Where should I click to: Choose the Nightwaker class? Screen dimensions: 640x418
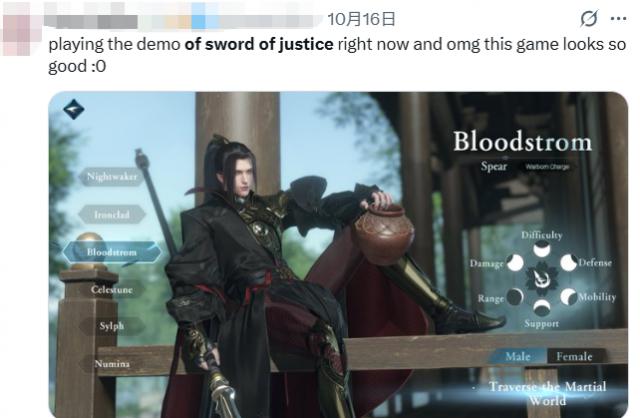[x=112, y=177]
